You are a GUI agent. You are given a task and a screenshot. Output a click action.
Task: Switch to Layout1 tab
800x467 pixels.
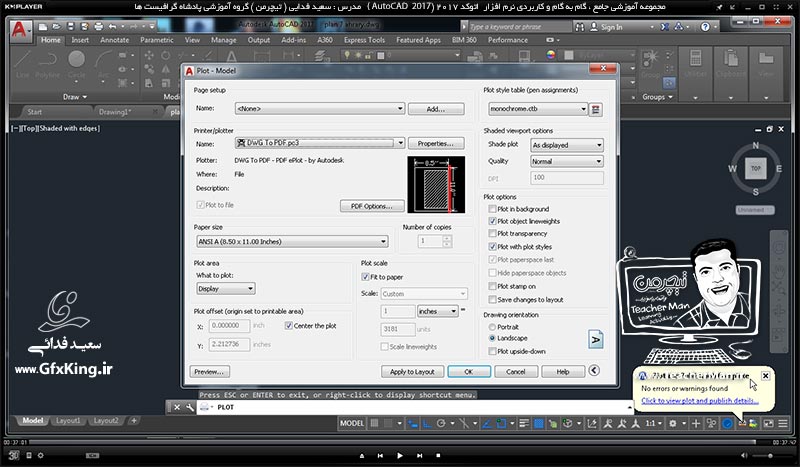[68, 421]
